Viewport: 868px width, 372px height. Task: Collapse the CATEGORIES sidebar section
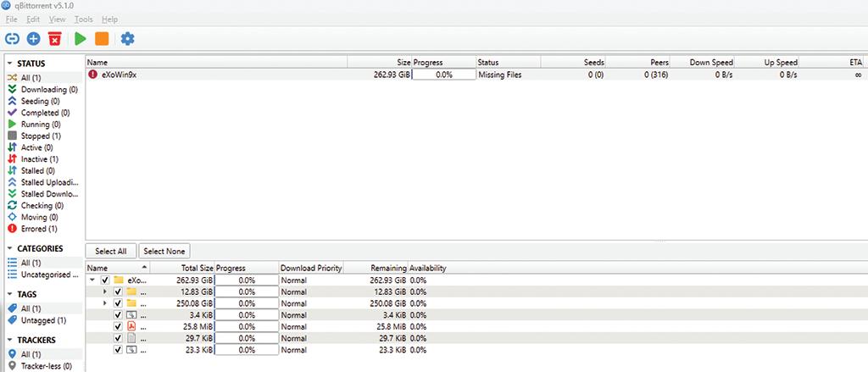pyautogui.click(x=10, y=248)
